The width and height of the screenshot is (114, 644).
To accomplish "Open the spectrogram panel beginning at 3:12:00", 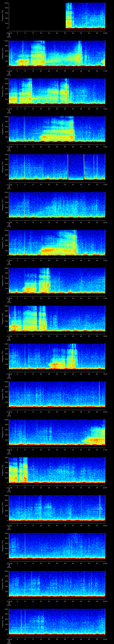I will tap(57, 129).
